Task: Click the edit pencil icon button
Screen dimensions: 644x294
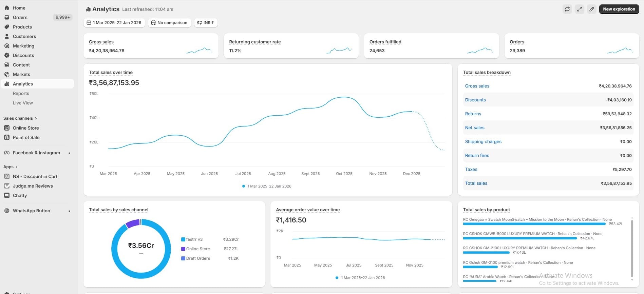Action: [x=592, y=9]
